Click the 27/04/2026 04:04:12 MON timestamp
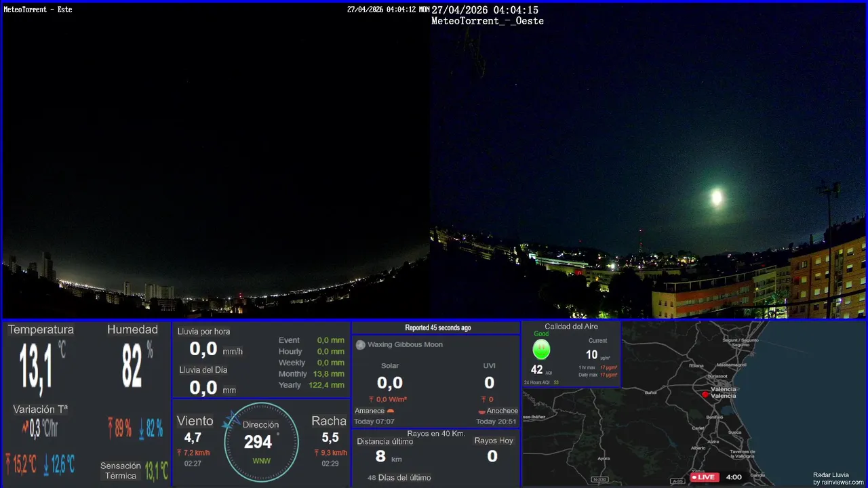Screen dimensions: 868x488 tap(389, 9)
